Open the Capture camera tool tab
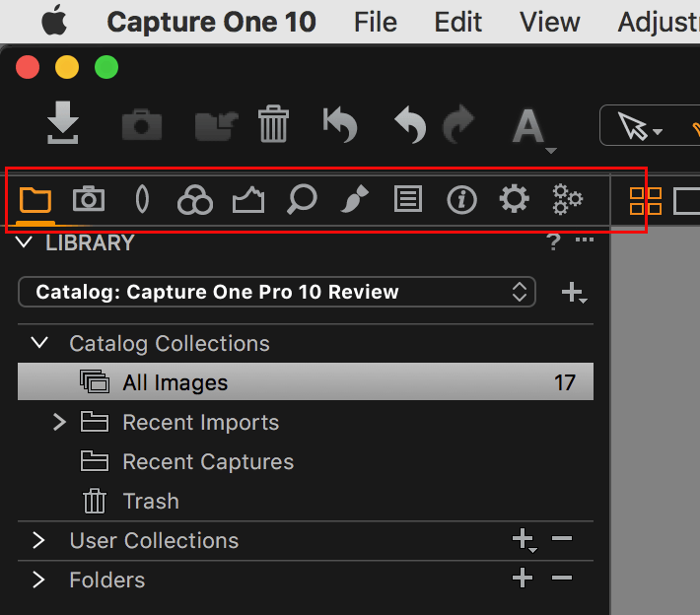Screen dimensions: 700x615 point(89,199)
